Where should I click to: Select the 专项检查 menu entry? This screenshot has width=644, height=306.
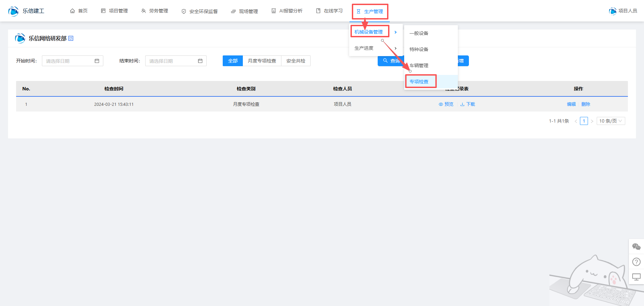pyautogui.click(x=419, y=82)
